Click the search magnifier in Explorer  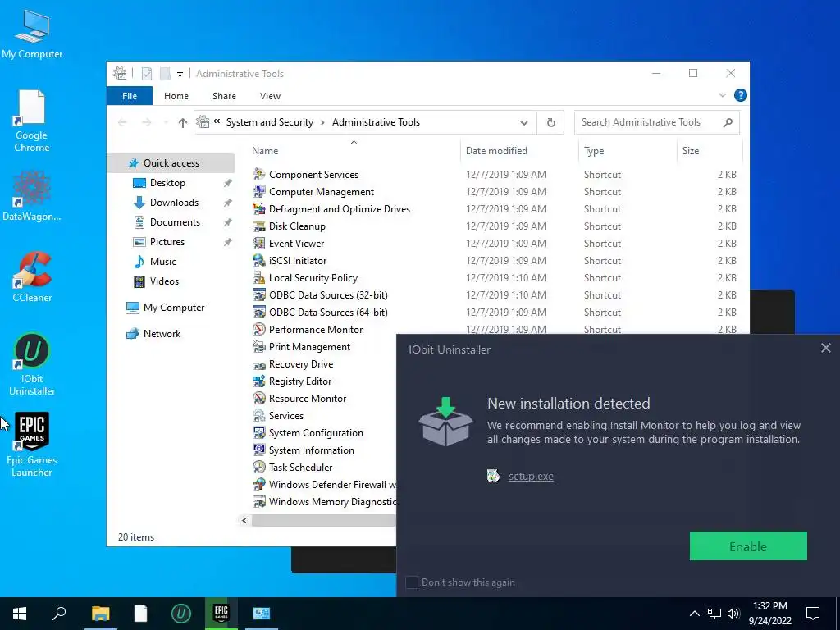(x=728, y=122)
